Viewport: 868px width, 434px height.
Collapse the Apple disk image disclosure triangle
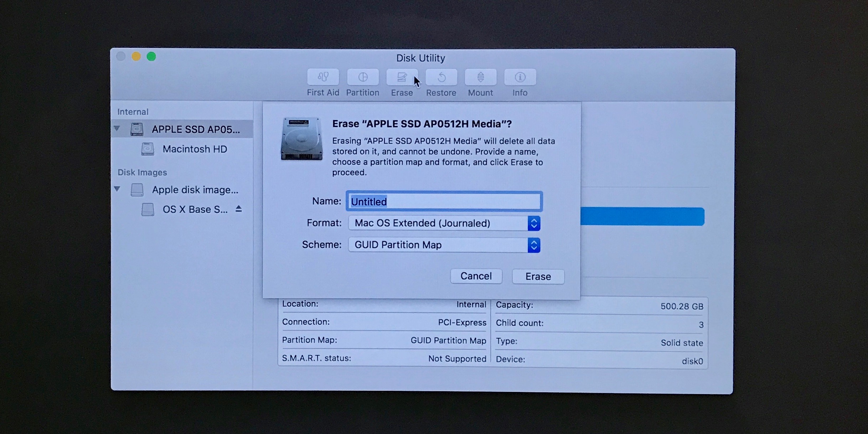(117, 189)
